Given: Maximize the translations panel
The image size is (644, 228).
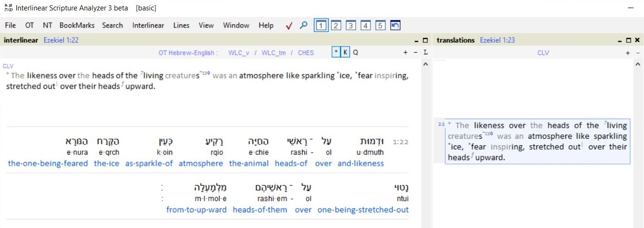Looking at the screenshot, I should pyautogui.click(x=629, y=40).
